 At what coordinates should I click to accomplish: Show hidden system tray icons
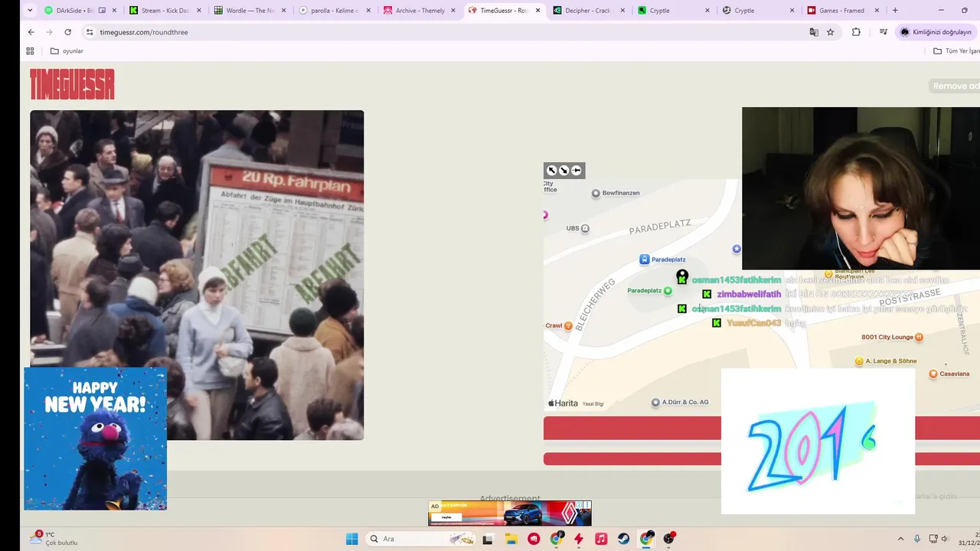pyautogui.click(x=900, y=539)
